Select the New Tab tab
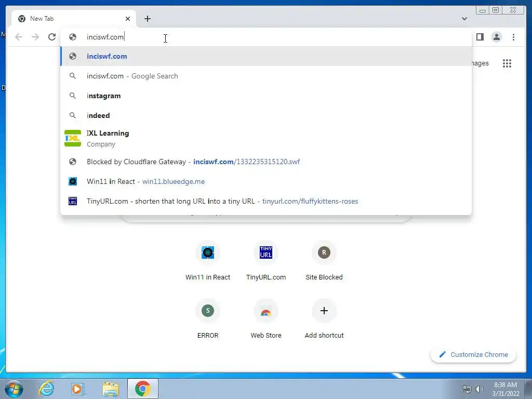The width and height of the screenshot is (532, 399). pos(74,19)
